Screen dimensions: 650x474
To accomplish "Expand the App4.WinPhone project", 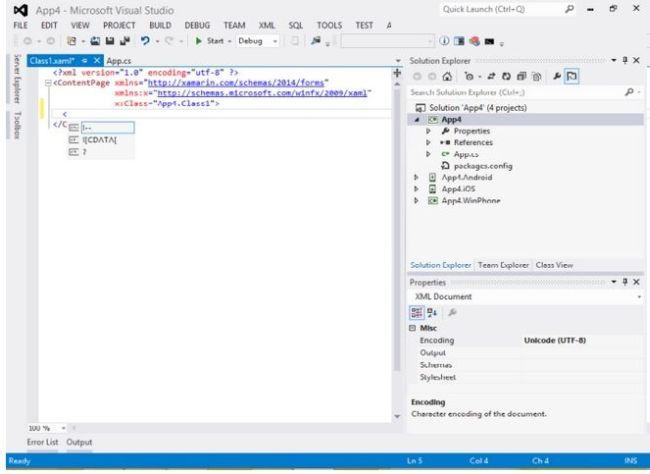I will click(x=416, y=201).
